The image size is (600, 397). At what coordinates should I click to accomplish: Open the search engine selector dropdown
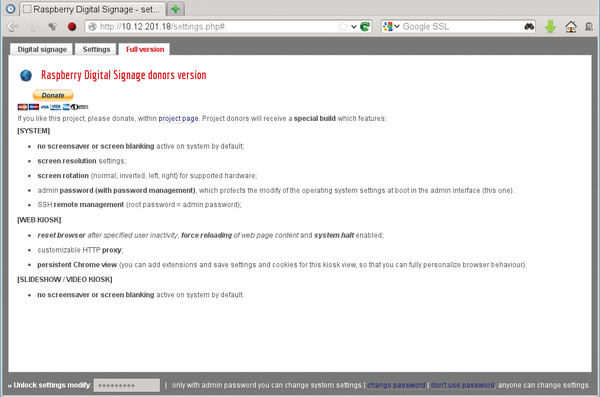click(x=391, y=26)
